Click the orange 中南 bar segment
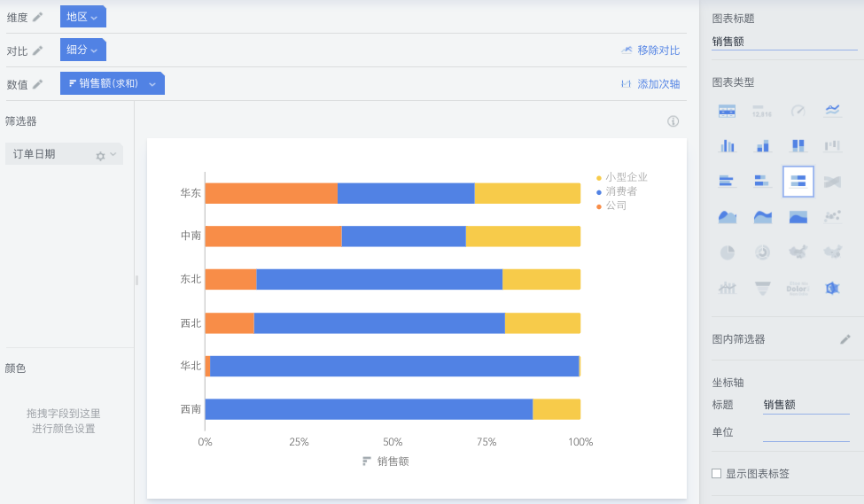 click(x=273, y=236)
